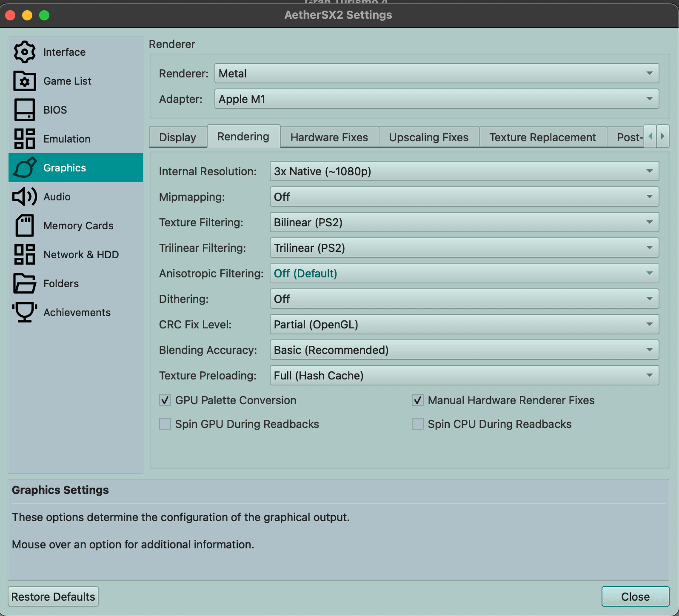679x616 pixels.
Task: Uncheck GPU Palette Conversion checkbox
Action: pos(165,400)
